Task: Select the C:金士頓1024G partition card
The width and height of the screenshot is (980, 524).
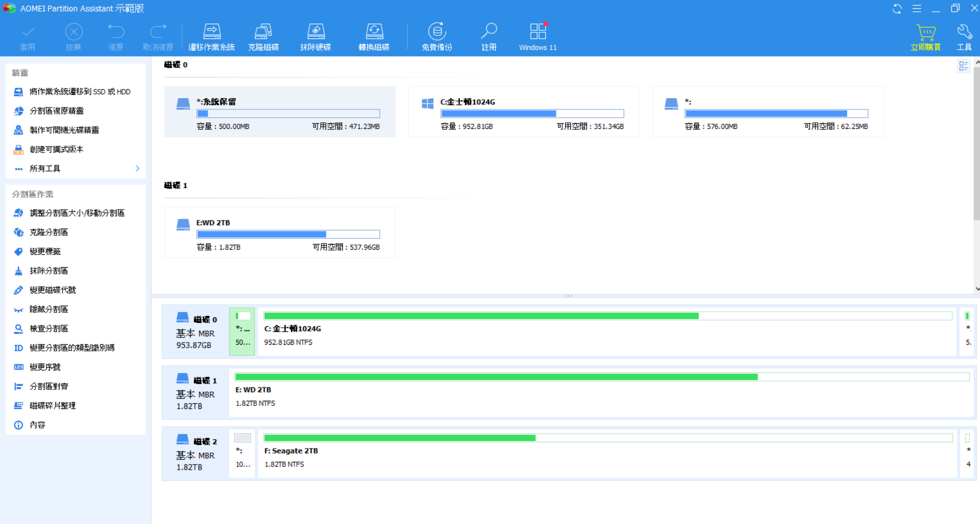Action: pos(524,111)
